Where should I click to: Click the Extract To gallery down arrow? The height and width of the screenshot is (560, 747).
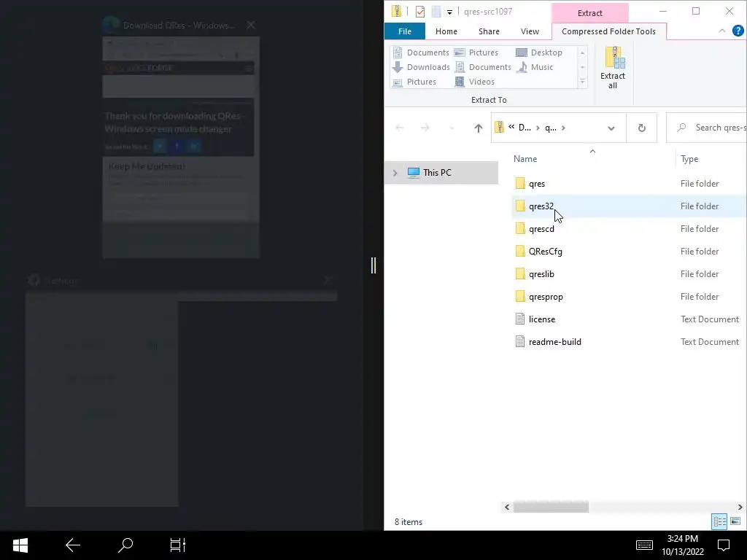click(x=582, y=67)
